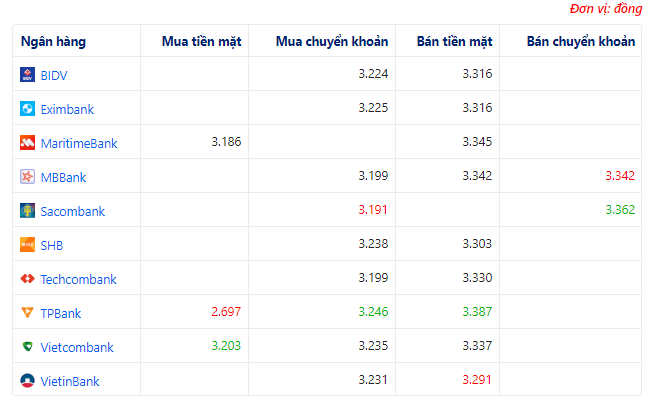
Task: Open the Eximbank link
Action: coord(67,109)
